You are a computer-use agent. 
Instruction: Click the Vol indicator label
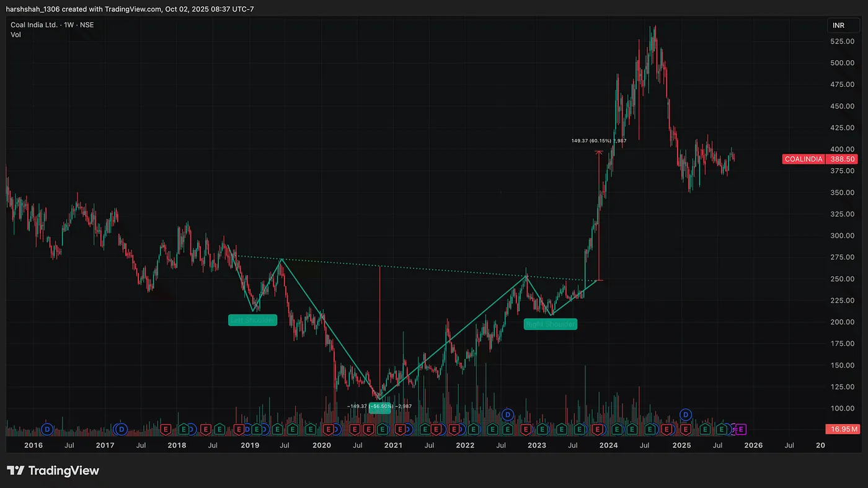point(15,35)
